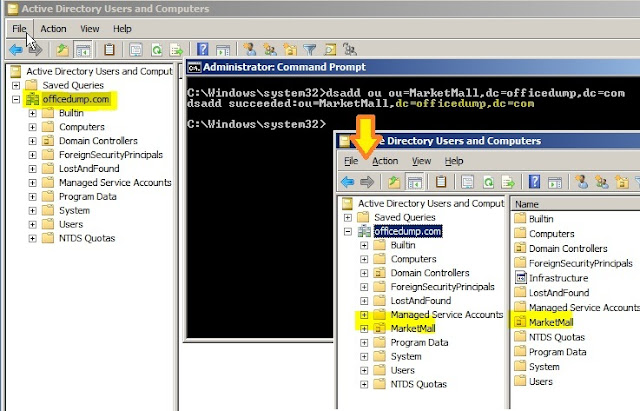Click clipboard icon in background window toolbar
Viewport: 640px width, 411px height.
pyautogui.click(x=109, y=50)
